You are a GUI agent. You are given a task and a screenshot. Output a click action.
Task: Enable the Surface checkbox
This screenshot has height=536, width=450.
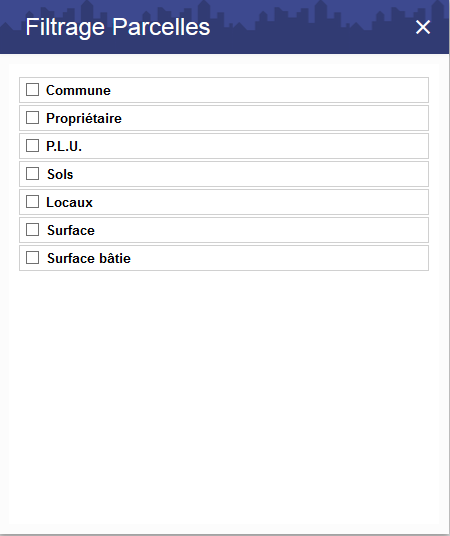coord(32,230)
